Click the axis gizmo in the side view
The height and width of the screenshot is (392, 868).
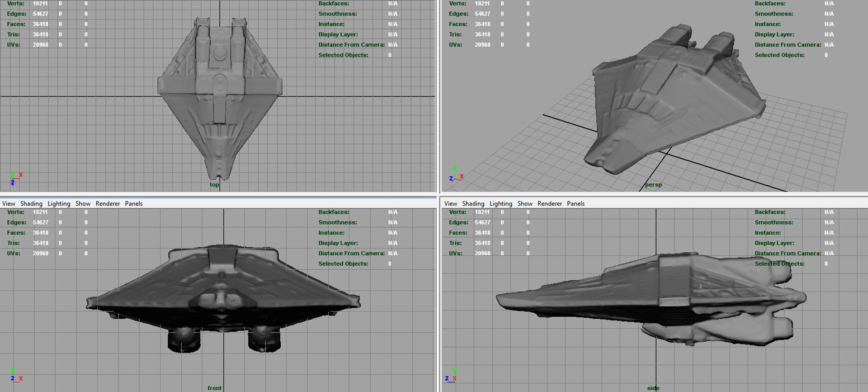[x=451, y=375]
